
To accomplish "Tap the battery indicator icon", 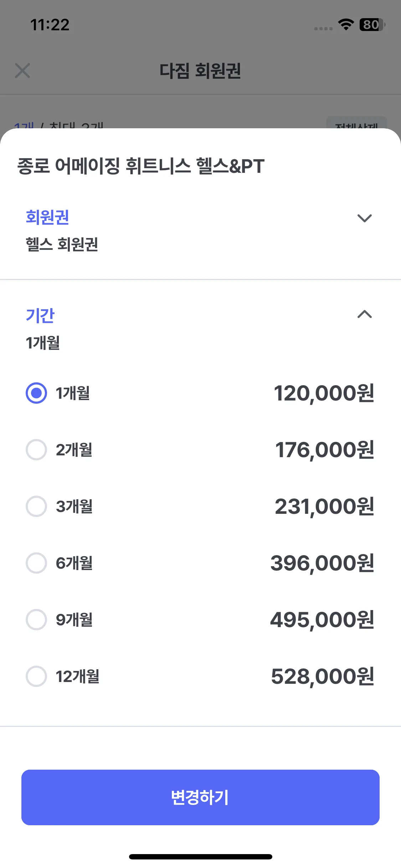I will coord(372,25).
